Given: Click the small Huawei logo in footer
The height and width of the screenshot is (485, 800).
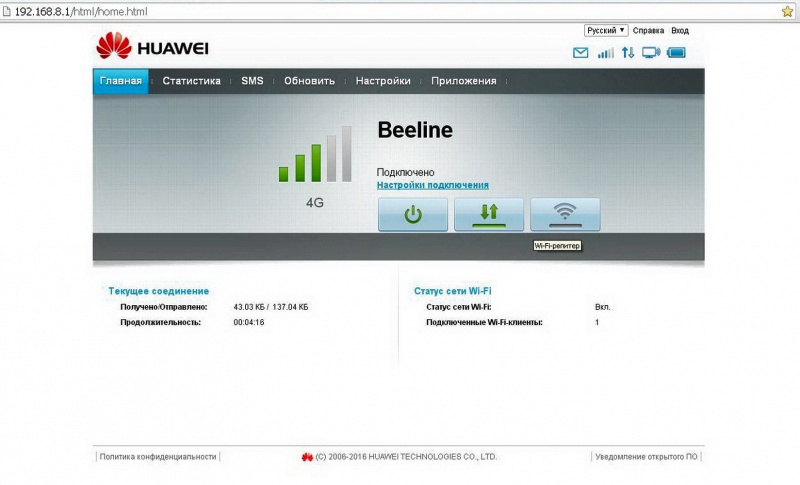Looking at the screenshot, I should tap(307, 457).
